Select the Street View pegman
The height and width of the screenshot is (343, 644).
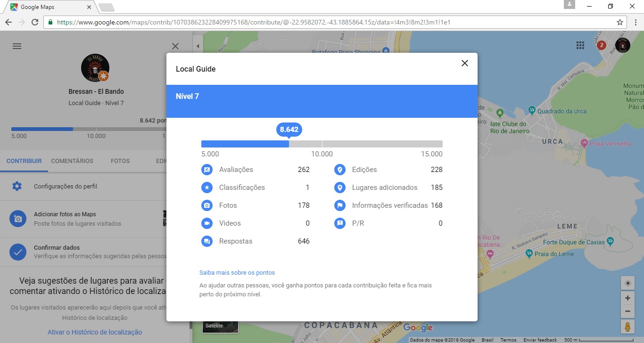click(628, 327)
